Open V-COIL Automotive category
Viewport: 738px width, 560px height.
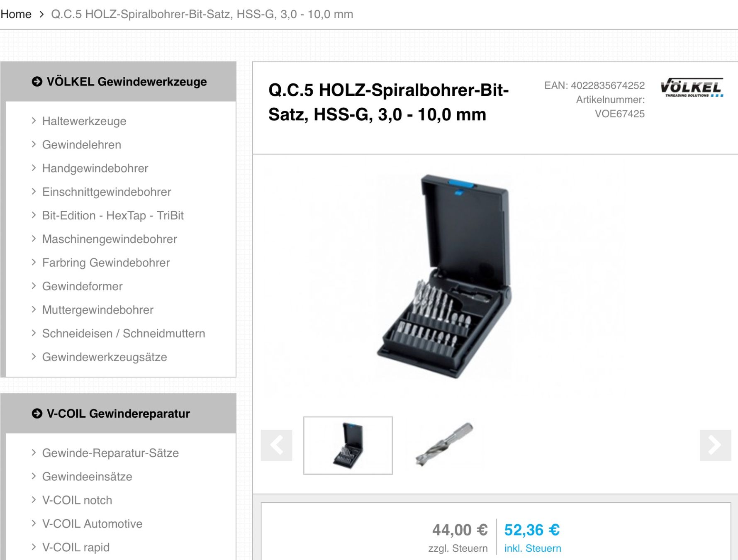point(92,524)
